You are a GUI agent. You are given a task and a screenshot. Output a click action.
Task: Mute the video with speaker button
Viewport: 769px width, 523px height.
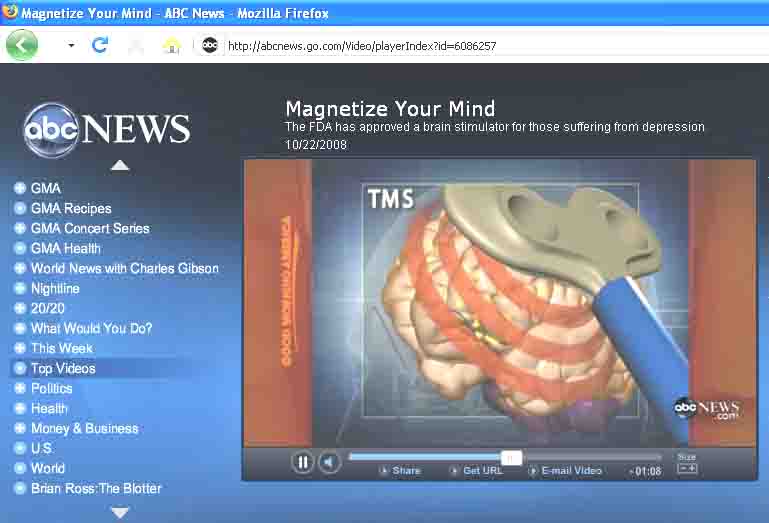tap(329, 462)
